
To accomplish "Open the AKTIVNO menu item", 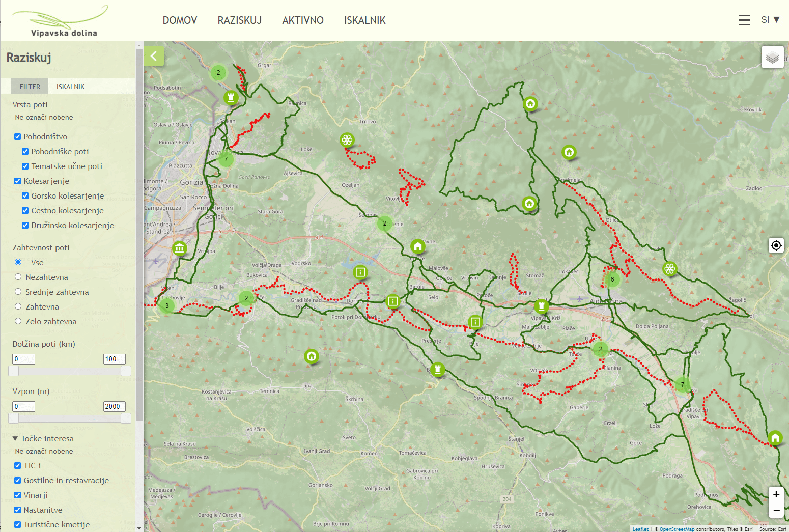I will click(303, 20).
